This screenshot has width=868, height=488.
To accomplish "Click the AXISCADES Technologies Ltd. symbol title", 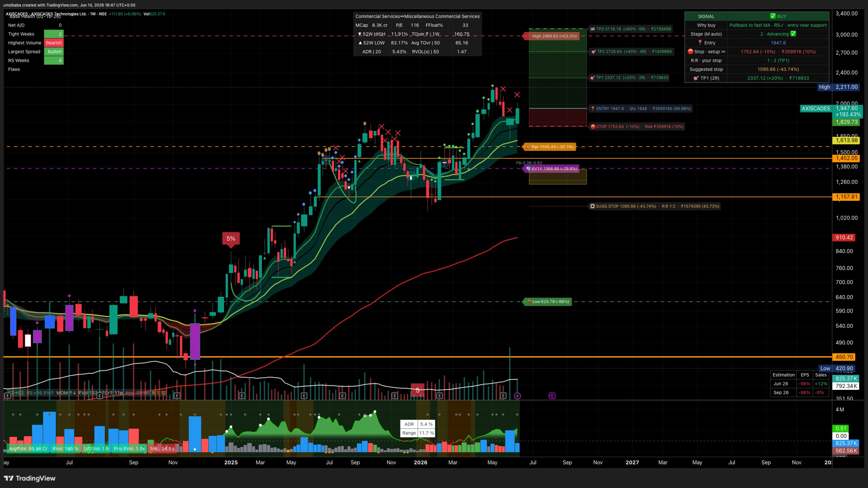I will click(x=59, y=14).
